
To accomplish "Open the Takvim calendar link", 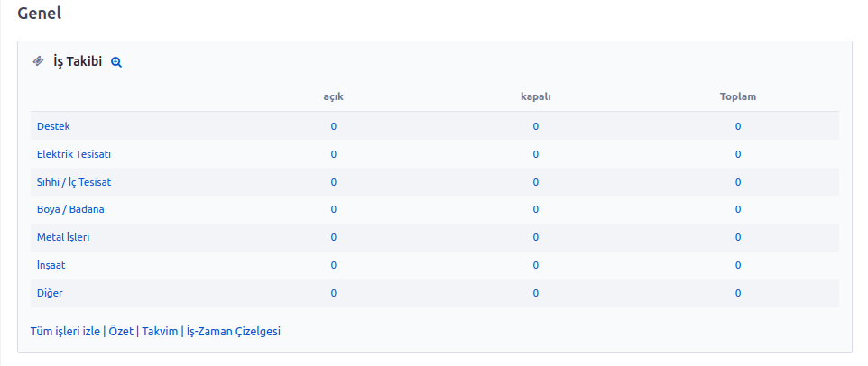I will 160,332.
